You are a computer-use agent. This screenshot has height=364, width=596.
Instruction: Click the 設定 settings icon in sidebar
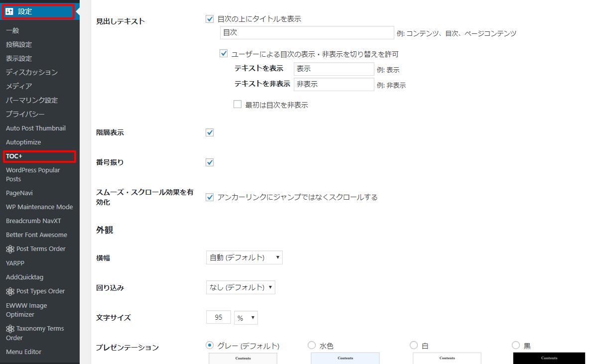click(x=9, y=11)
